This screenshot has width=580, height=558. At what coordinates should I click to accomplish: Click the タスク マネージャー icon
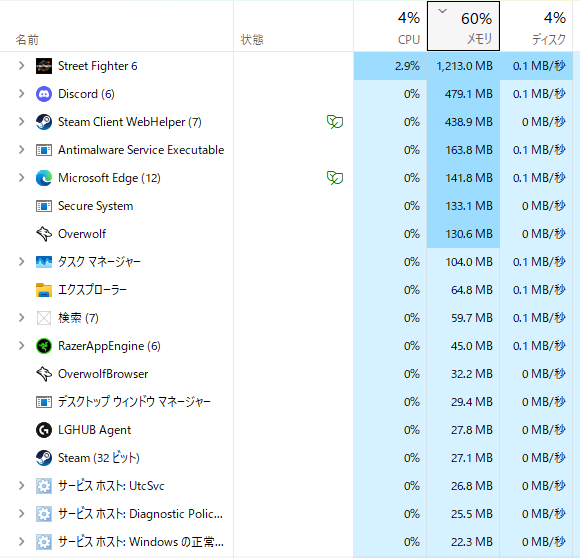[x=44, y=262]
